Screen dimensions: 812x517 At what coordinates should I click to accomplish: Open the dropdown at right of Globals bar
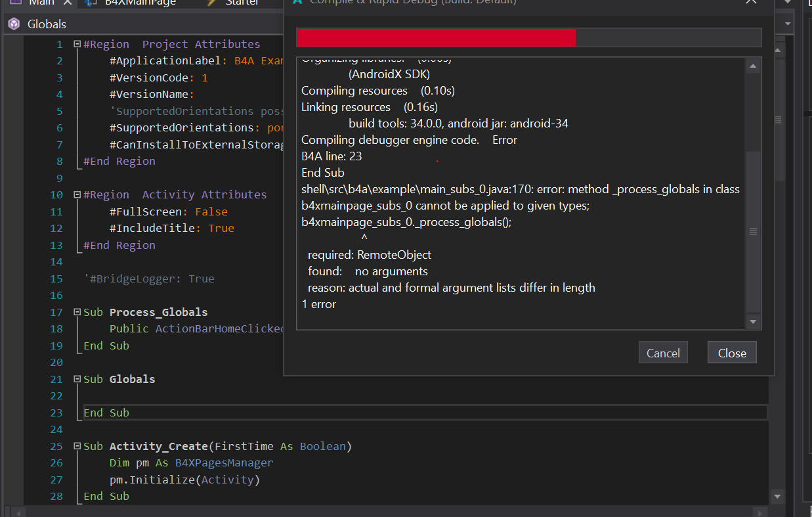pyautogui.click(x=788, y=24)
